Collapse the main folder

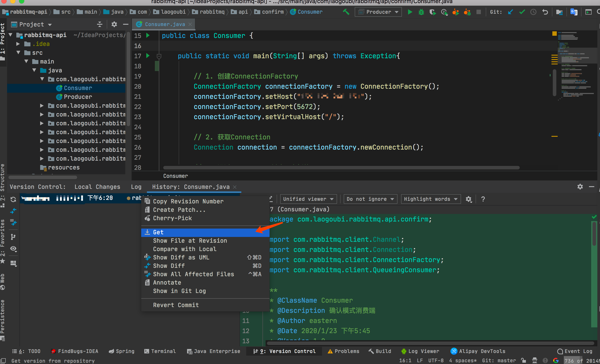point(26,61)
